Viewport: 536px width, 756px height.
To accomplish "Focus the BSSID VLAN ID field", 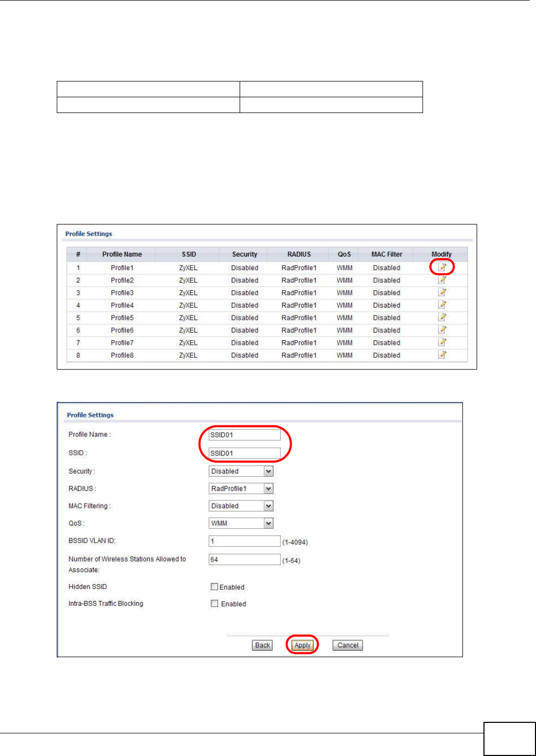I will click(244, 541).
